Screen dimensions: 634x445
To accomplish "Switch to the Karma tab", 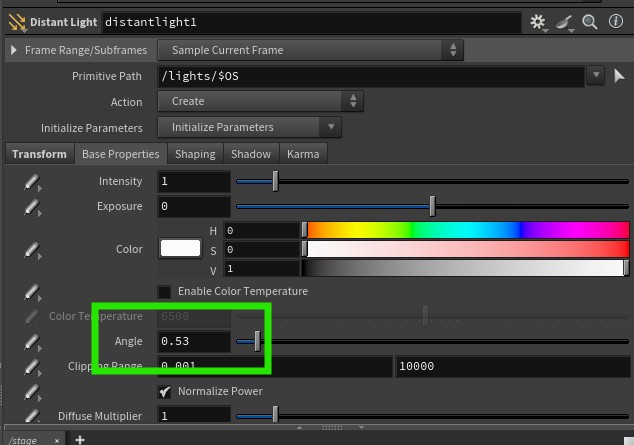I will point(302,154).
